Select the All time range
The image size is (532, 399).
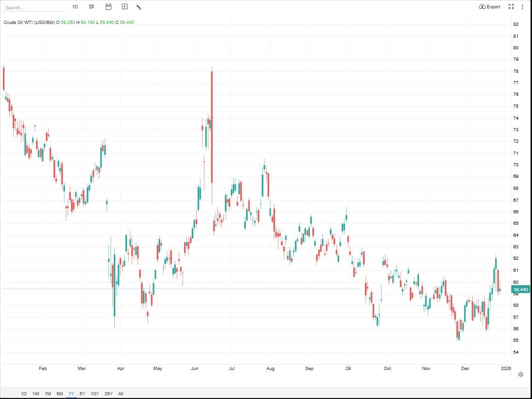coord(121,393)
